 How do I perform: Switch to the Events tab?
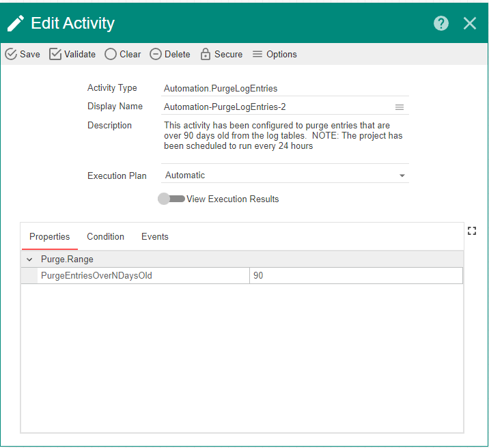155,237
